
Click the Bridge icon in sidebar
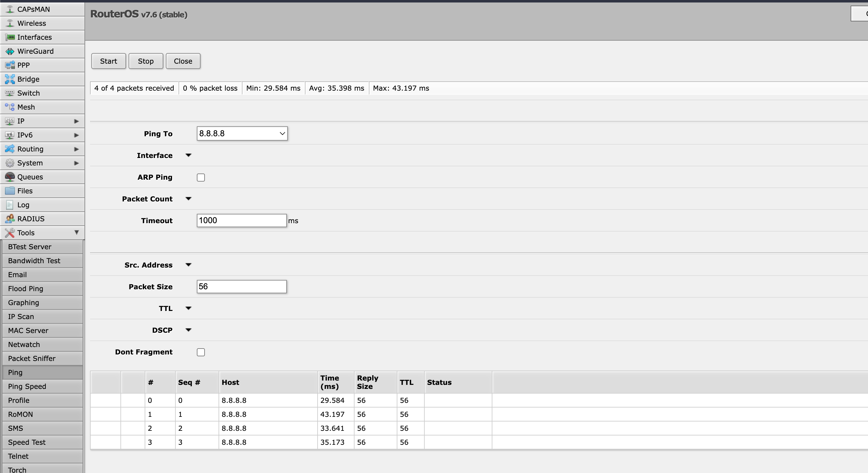(10, 79)
